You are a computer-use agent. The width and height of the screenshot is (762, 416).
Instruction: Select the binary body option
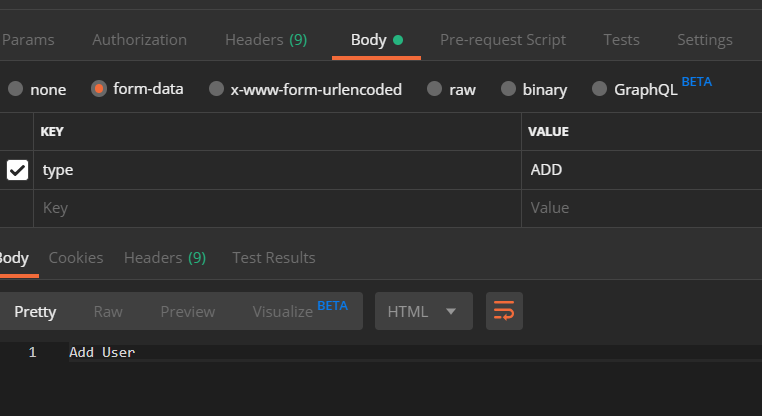tap(508, 89)
